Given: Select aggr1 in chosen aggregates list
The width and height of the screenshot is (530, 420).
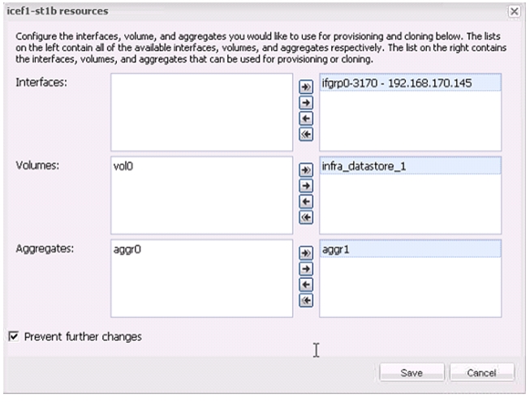Looking at the screenshot, I should (x=411, y=249).
